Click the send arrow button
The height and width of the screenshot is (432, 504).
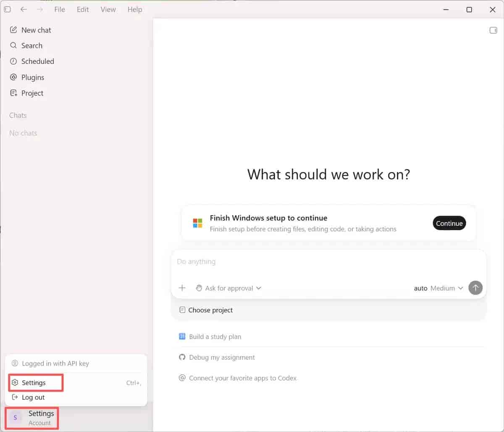pyautogui.click(x=475, y=288)
